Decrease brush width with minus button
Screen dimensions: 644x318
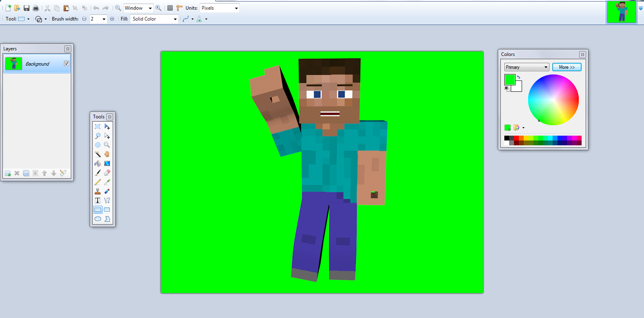[84, 19]
